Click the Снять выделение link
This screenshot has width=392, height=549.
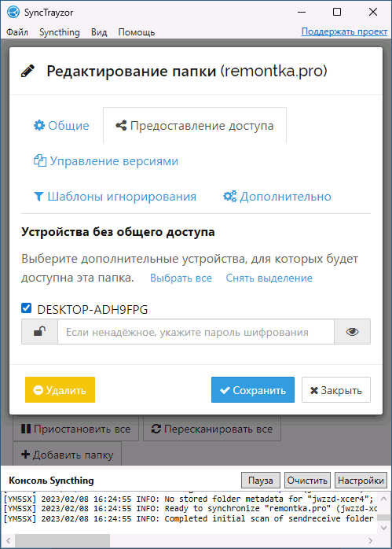tap(269, 278)
